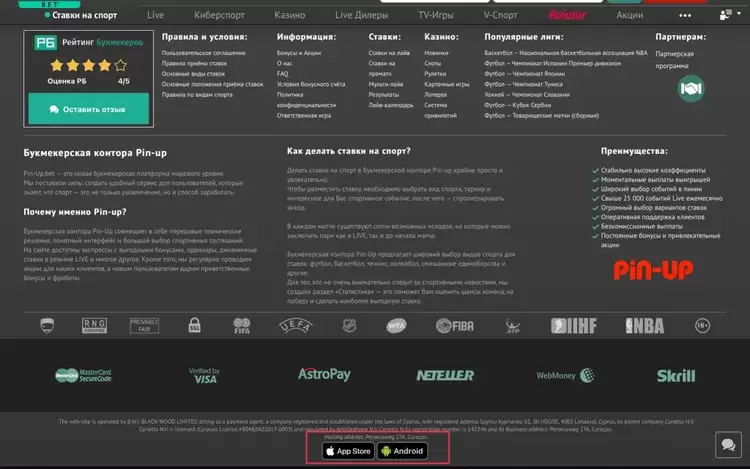This screenshot has width=750, height=469.
Task: Open the V-Спорт tab
Action: click(500, 15)
